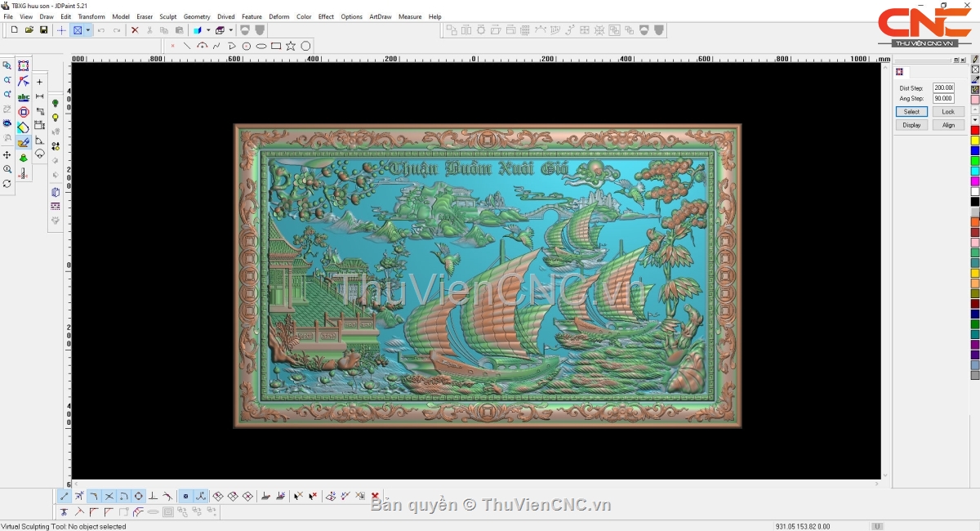Create a new file with New icon
980x531 pixels.
point(15,30)
